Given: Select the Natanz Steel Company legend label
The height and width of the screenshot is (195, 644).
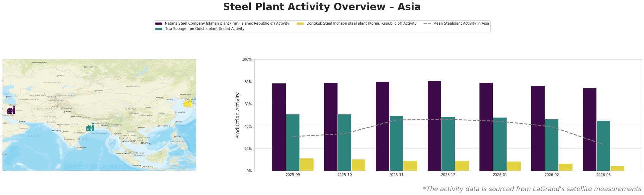Looking at the screenshot, I should point(227,24).
